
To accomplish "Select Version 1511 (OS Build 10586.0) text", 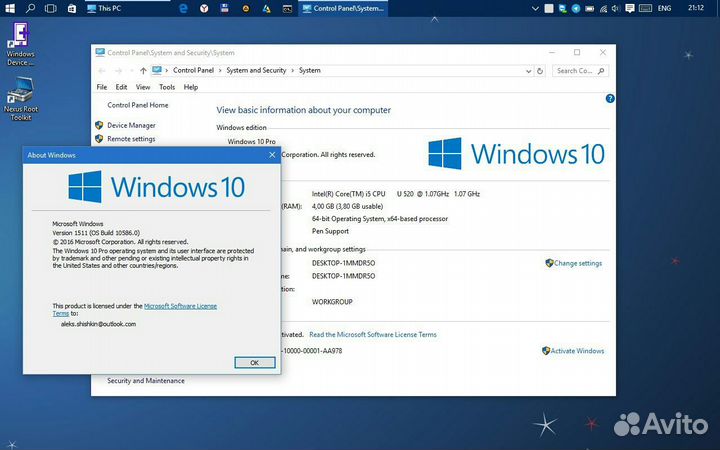I will 96,233.
